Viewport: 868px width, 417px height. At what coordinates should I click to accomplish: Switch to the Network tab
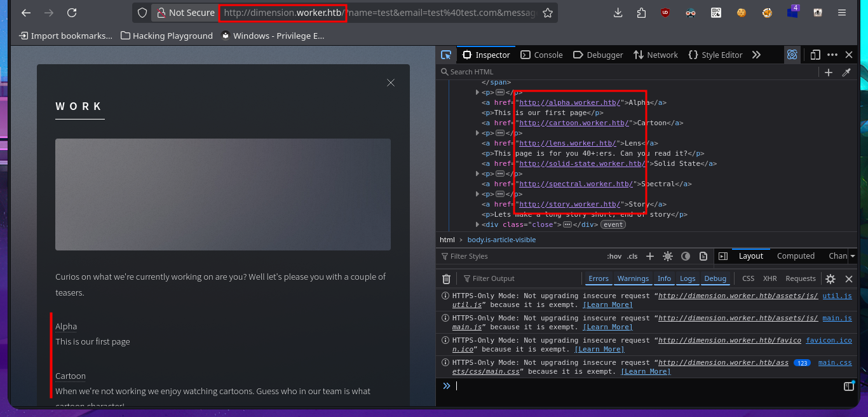coord(656,55)
